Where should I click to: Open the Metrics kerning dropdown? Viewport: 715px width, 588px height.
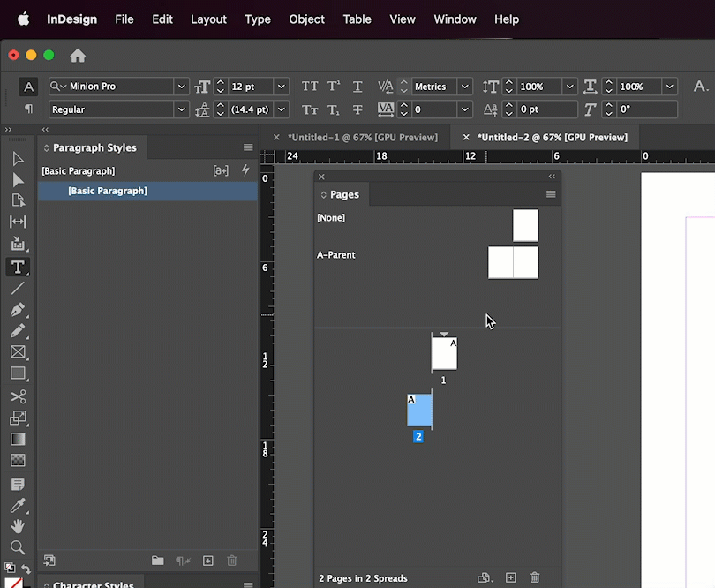click(464, 87)
